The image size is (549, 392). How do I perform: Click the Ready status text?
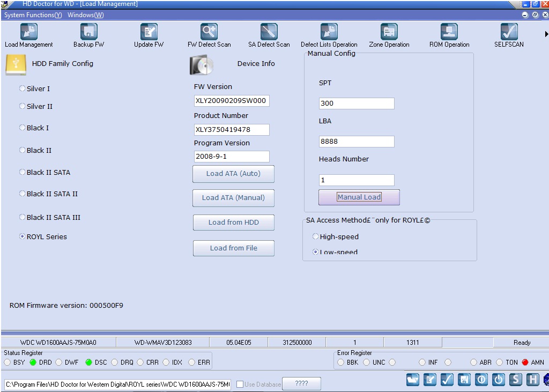(522, 343)
